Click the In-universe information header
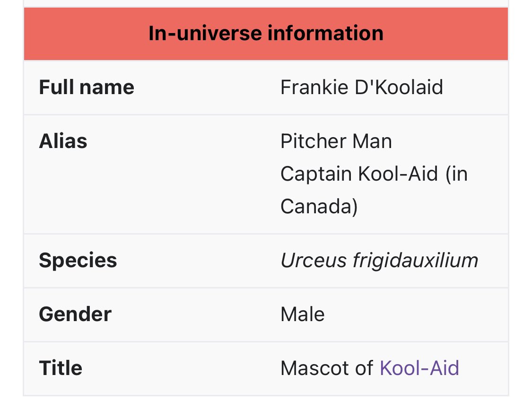Screen dimensions: 532x419 tap(266, 33)
